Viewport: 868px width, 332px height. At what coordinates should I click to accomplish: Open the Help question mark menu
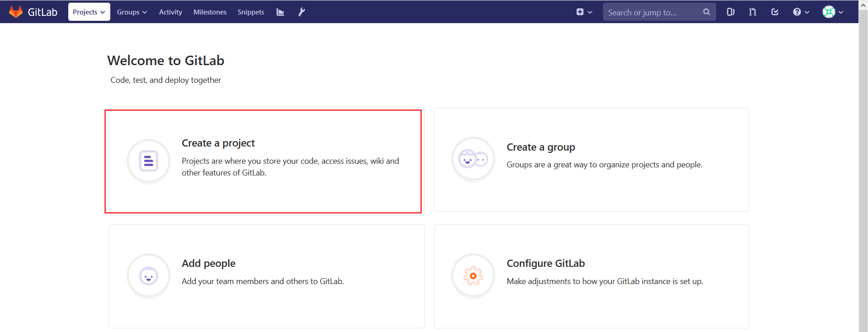[801, 12]
